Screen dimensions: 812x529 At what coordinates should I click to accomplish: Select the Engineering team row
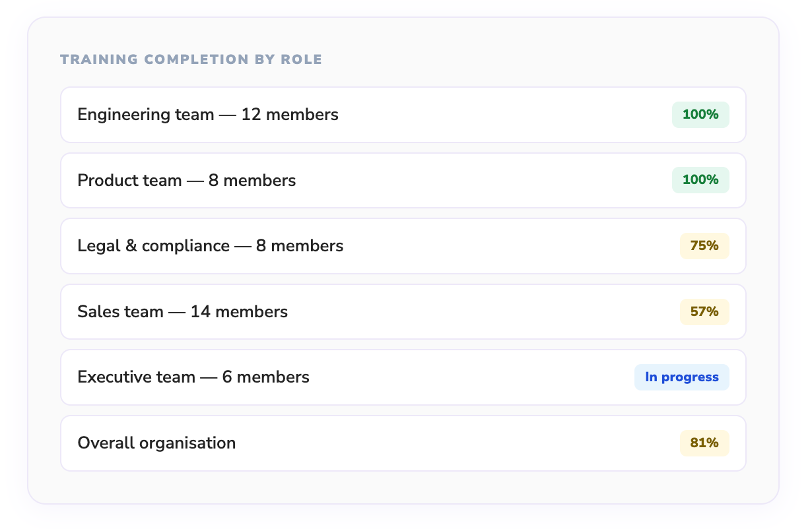(x=403, y=114)
